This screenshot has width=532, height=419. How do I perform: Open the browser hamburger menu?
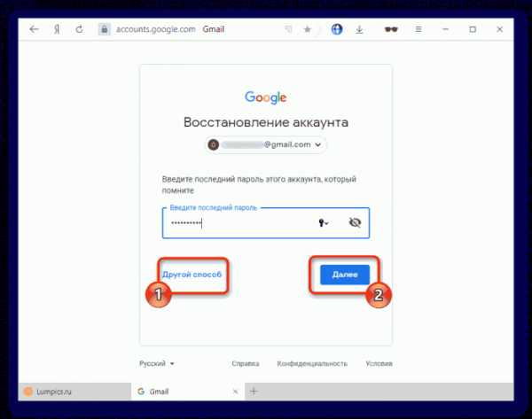tap(419, 29)
